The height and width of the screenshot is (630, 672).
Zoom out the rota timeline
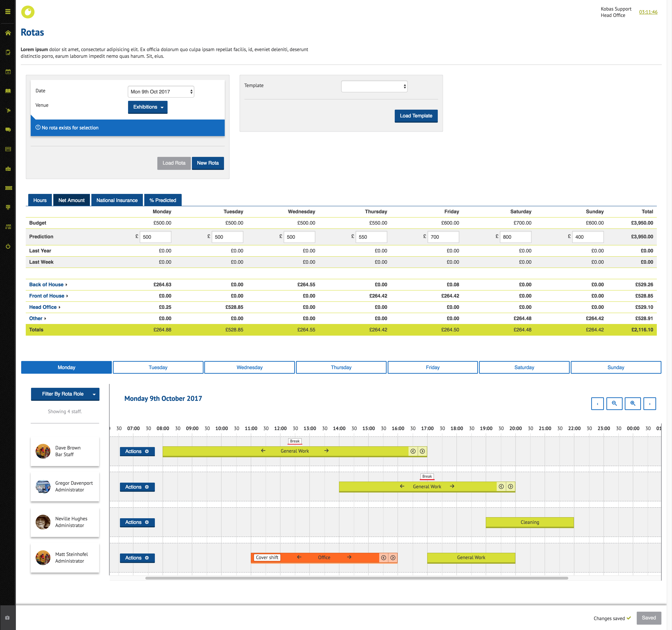pos(614,403)
